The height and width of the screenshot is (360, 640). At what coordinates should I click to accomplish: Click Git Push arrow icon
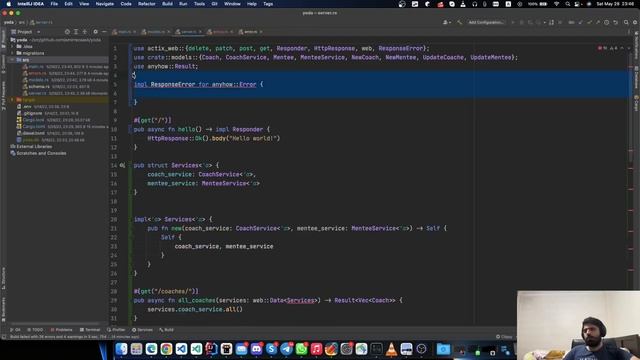[598, 22]
